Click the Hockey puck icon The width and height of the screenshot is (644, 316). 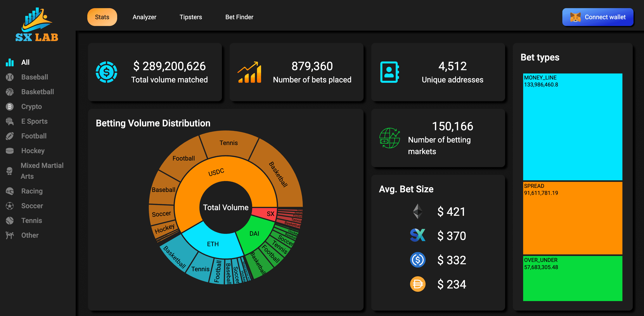(x=10, y=151)
